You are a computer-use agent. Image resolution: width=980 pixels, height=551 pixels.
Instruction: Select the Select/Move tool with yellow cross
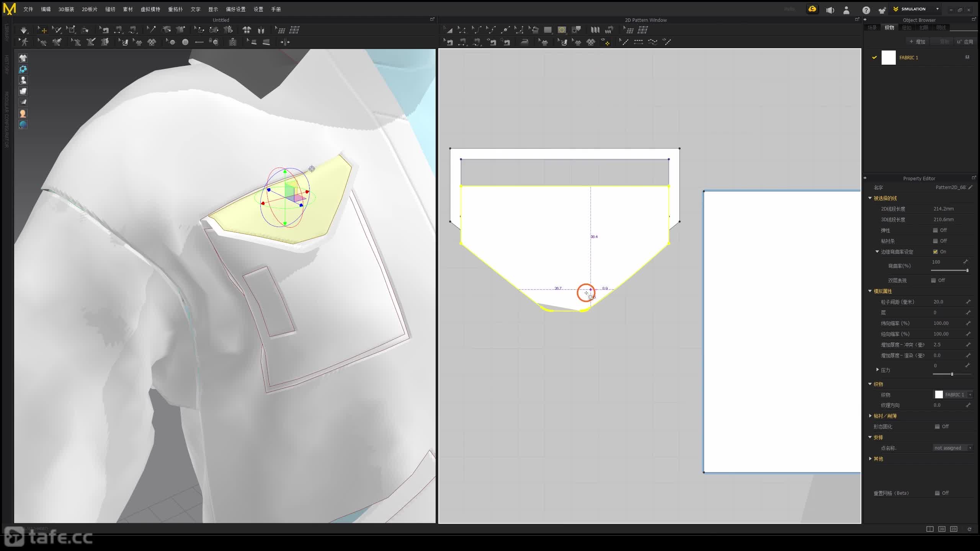pyautogui.click(x=42, y=30)
